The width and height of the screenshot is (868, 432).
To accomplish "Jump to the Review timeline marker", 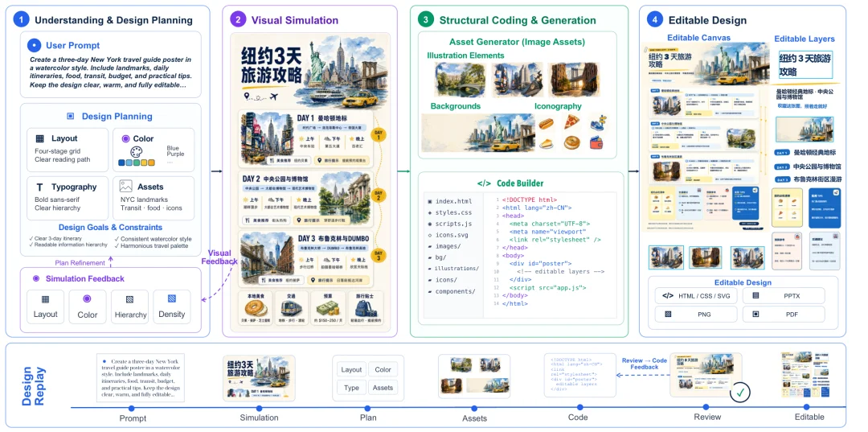I will [707, 408].
